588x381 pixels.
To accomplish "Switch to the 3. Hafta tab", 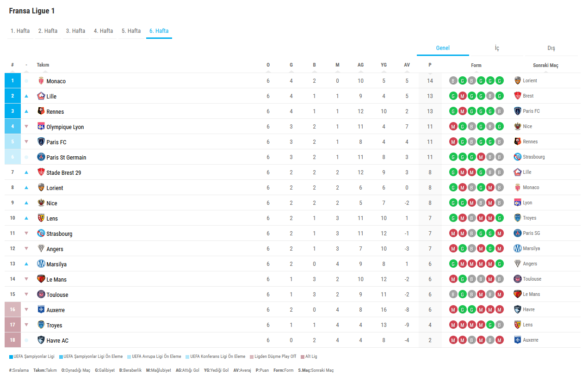I will [x=76, y=31].
